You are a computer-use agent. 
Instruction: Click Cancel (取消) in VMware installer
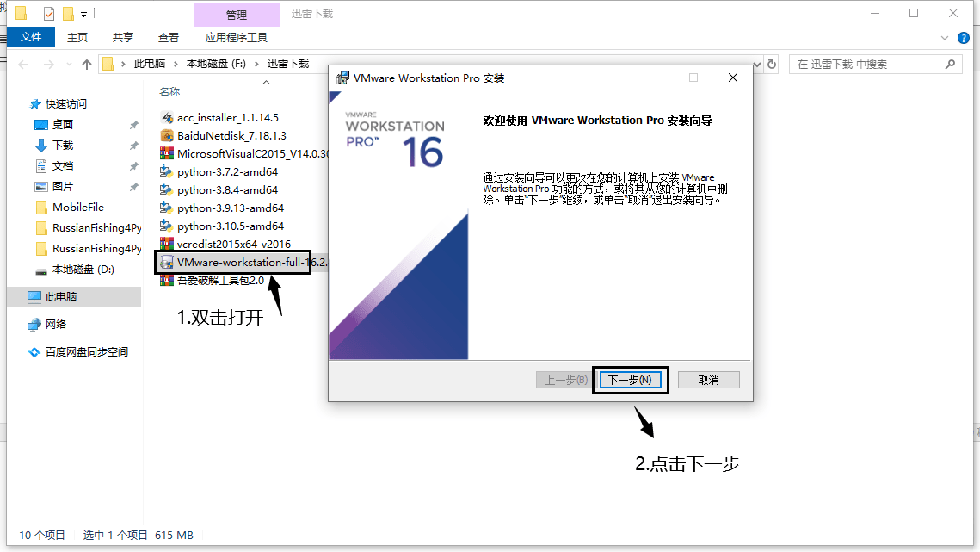coord(709,380)
